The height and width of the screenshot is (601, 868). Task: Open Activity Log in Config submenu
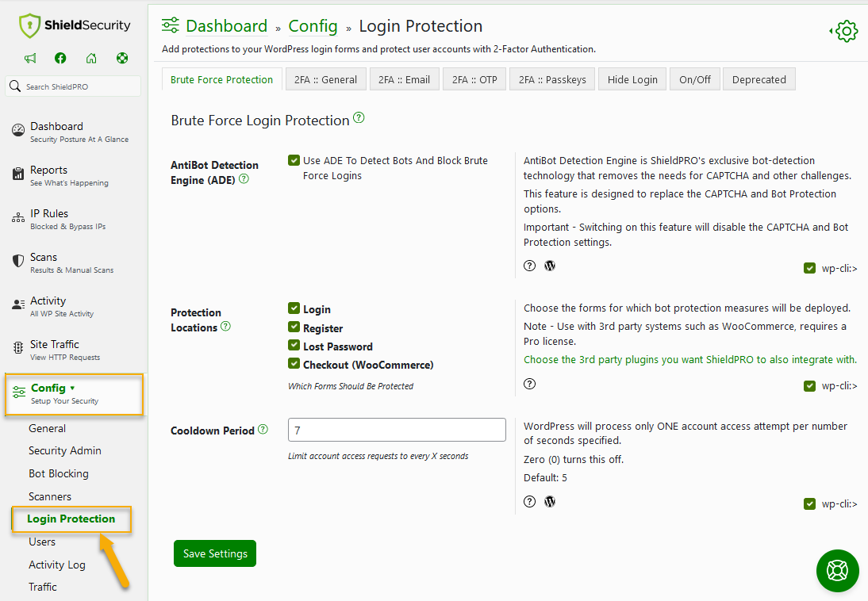click(x=57, y=565)
